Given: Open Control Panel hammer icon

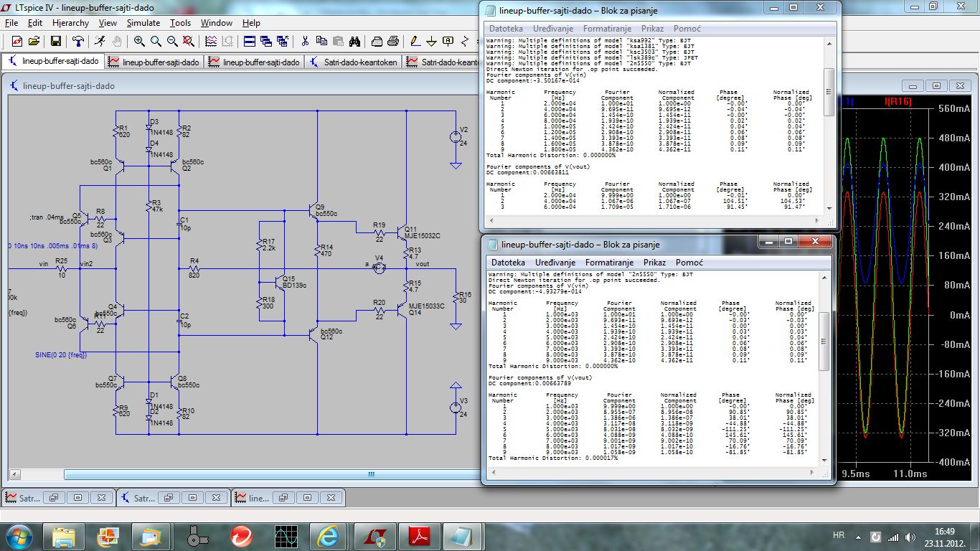Looking at the screenshot, I should pos(78,41).
